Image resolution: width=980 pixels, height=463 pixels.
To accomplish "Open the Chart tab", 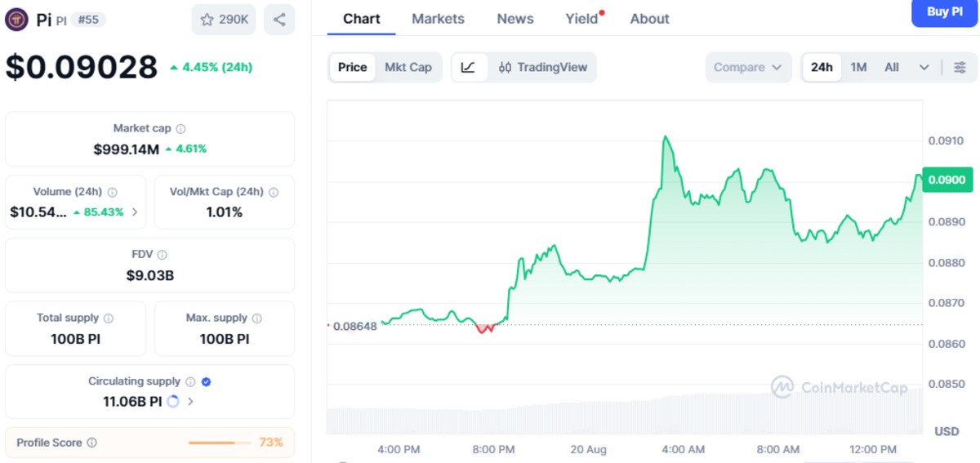I will pyautogui.click(x=362, y=19).
